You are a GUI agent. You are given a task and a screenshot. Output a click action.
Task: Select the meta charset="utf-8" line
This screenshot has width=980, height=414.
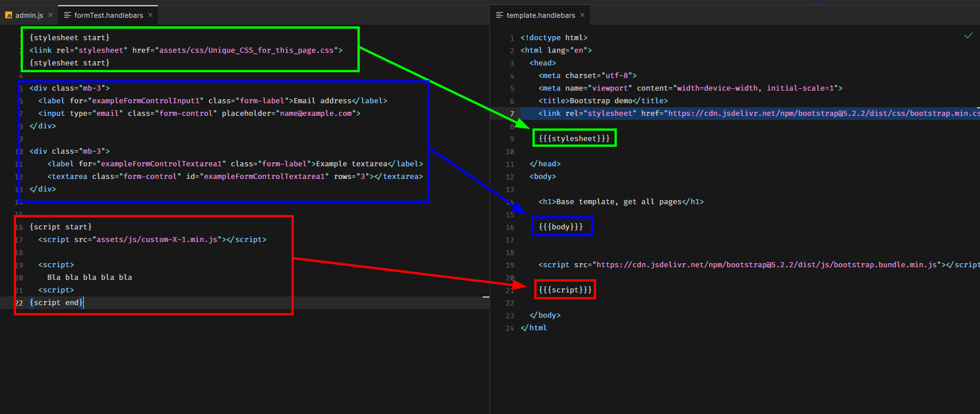(x=588, y=76)
